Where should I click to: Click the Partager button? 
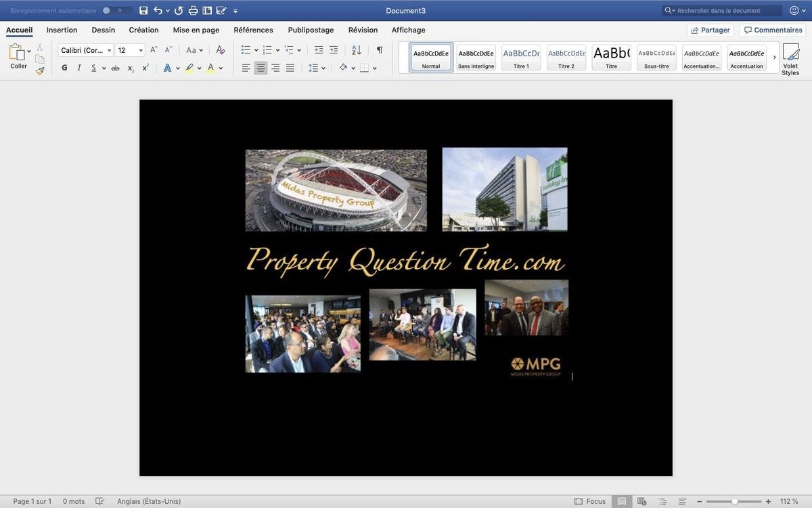pos(710,30)
